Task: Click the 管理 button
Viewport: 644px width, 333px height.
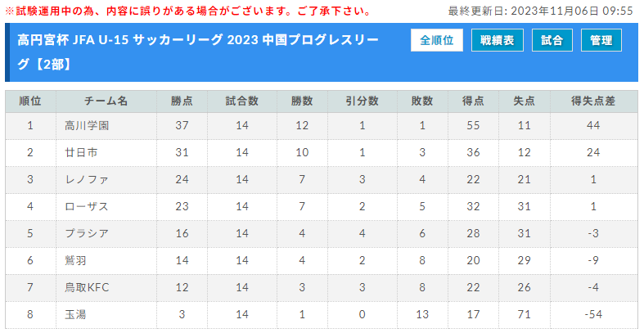Action: tap(601, 41)
